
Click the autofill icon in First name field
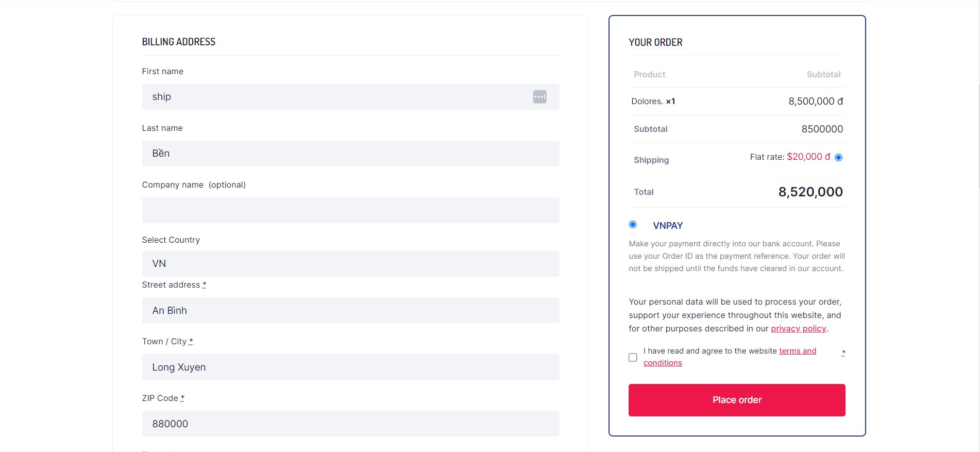pyautogui.click(x=539, y=97)
